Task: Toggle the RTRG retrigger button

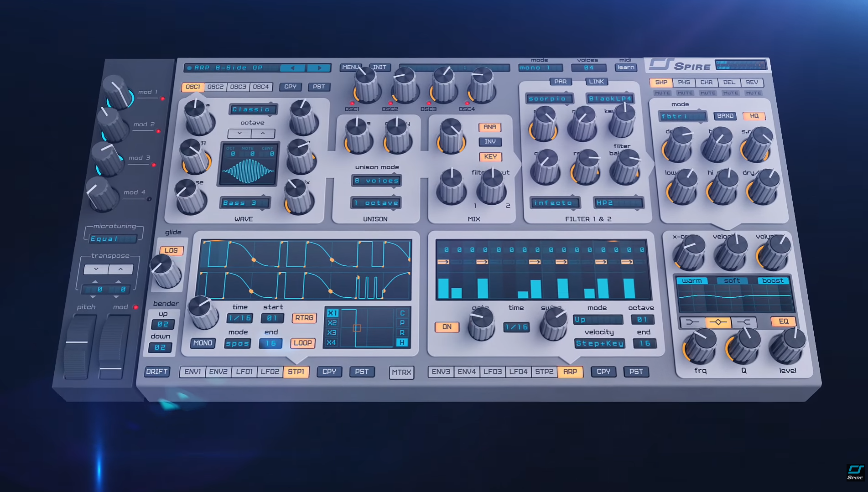Action: pyautogui.click(x=304, y=318)
